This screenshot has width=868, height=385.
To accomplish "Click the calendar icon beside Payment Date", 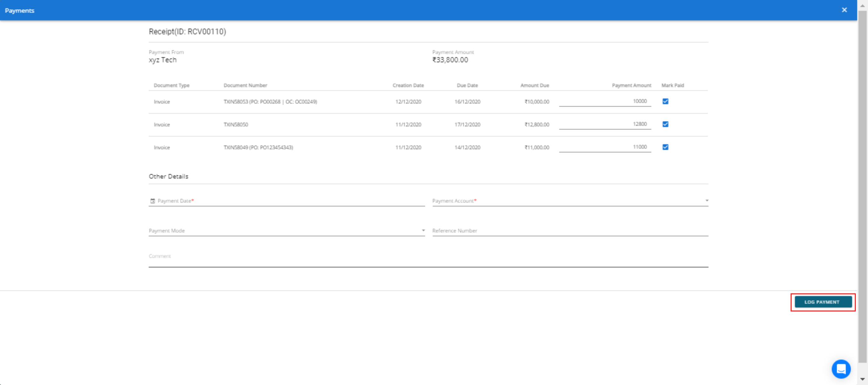I will (x=153, y=201).
